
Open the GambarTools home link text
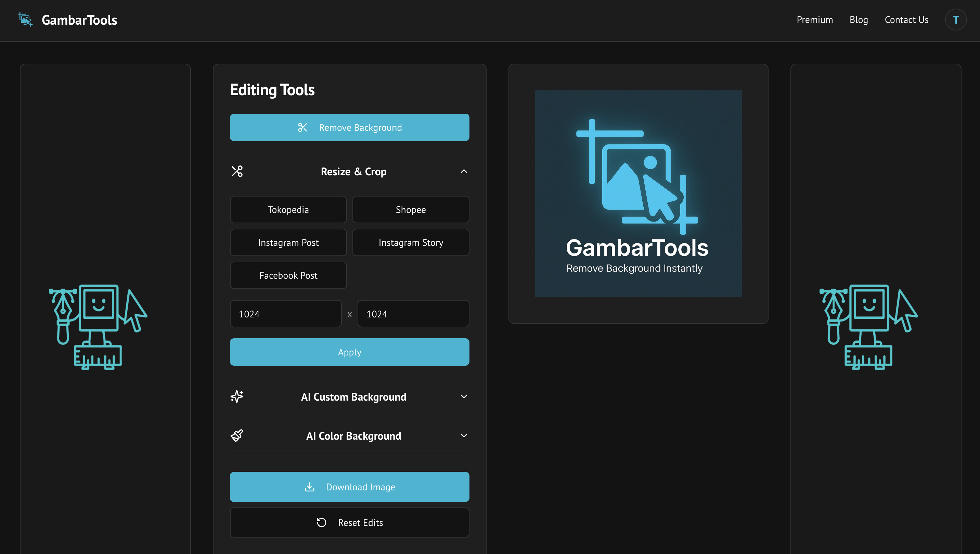79,20
